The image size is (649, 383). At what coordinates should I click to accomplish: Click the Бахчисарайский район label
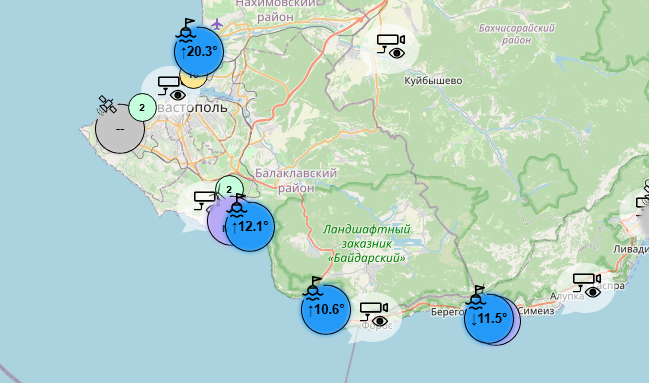517,34
